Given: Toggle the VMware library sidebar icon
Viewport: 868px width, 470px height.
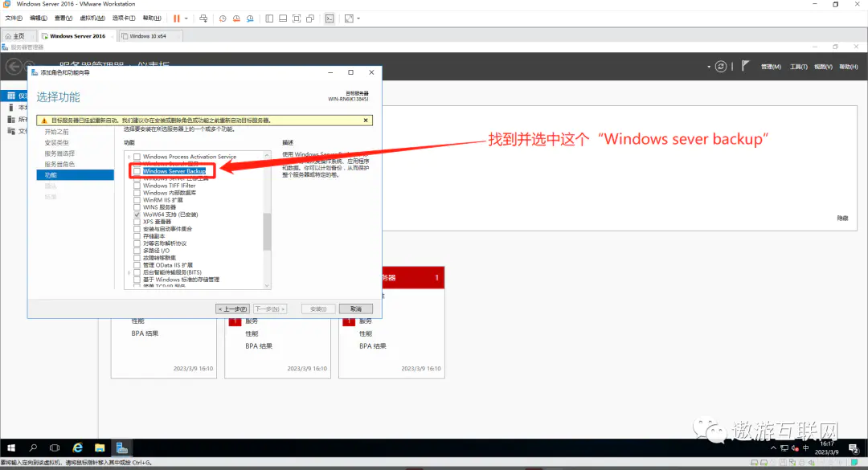Looking at the screenshot, I should pyautogui.click(x=269, y=18).
